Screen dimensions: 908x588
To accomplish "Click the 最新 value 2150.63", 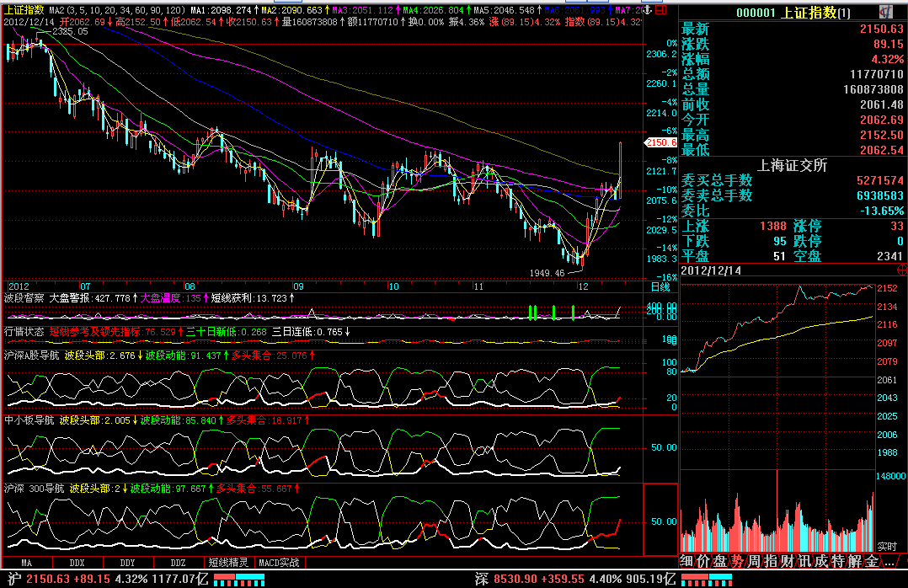I will coord(881,29).
